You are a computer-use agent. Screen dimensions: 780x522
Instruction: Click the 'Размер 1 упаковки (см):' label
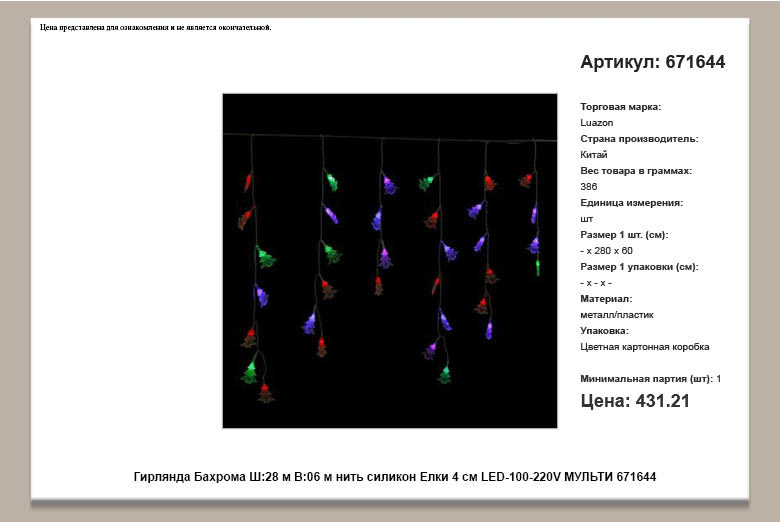(x=639, y=267)
